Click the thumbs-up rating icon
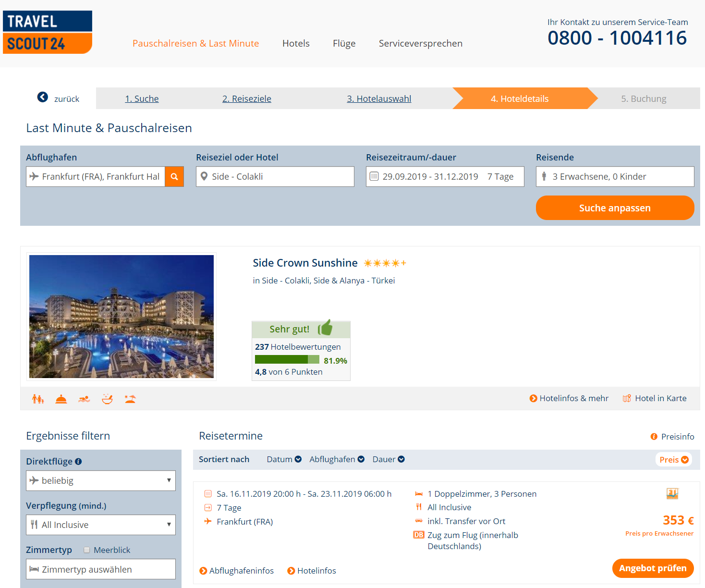Screen dimensions: 705x588 point(325,328)
